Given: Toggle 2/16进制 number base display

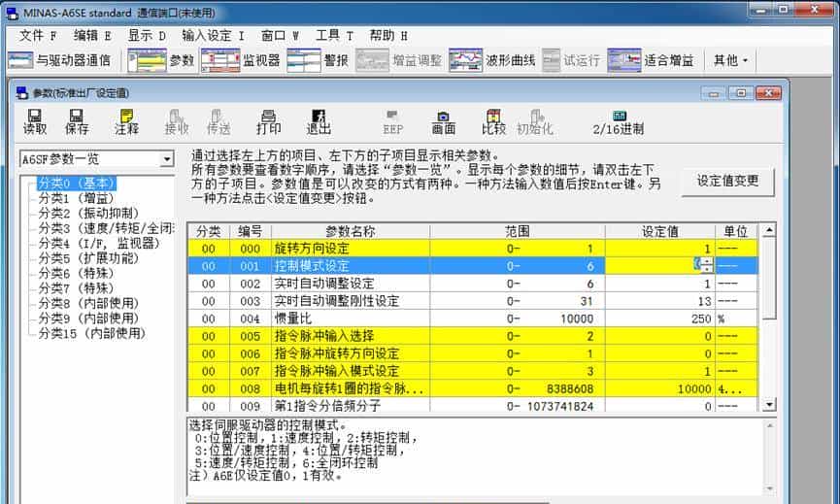Looking at the screenshot, I should pos(619,122).
